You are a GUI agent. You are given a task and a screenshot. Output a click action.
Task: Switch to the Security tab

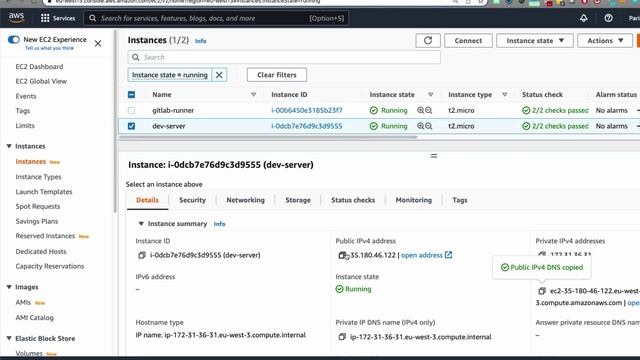[x=192, y=200]
